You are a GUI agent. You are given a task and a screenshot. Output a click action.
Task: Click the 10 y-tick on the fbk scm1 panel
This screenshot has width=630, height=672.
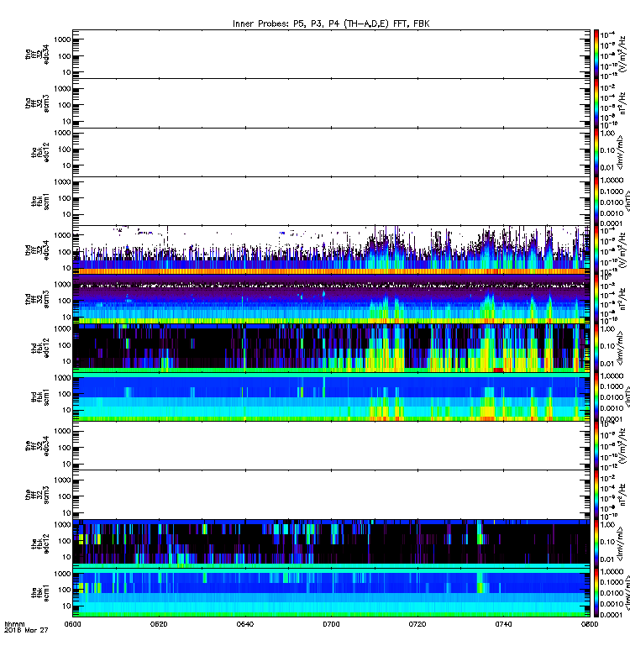click(66, 606)
